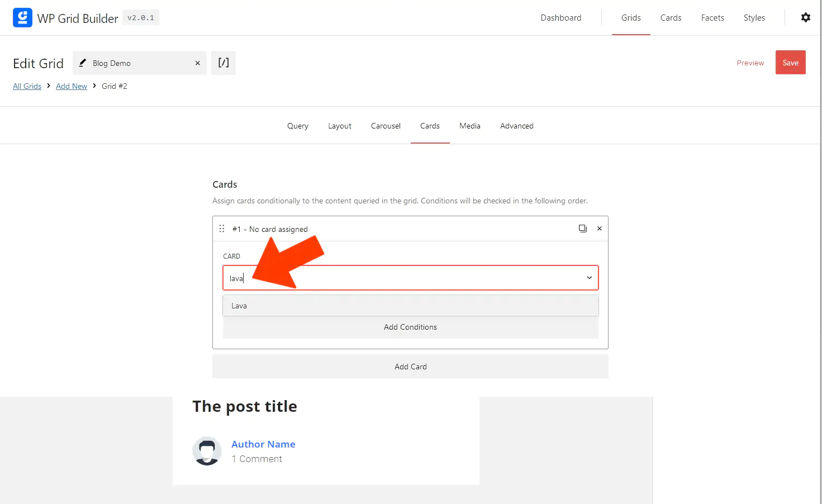The width and height of the screenshot is (822, 504).
Task: Click the Add Card button
Action: click(410, 366)
